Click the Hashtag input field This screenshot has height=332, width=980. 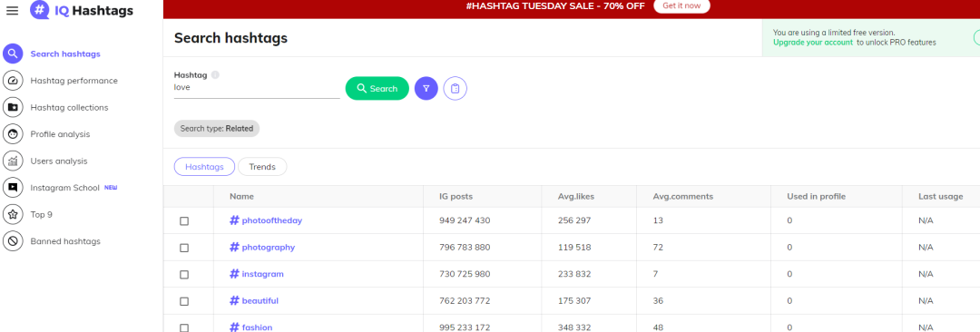pyautogui.click(x=257, y=88)
